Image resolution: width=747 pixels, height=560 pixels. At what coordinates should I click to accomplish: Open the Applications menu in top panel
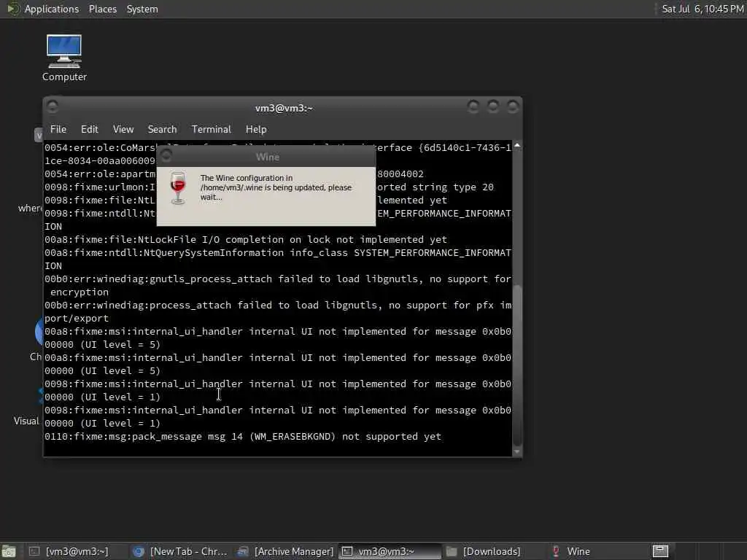[52, 9]
